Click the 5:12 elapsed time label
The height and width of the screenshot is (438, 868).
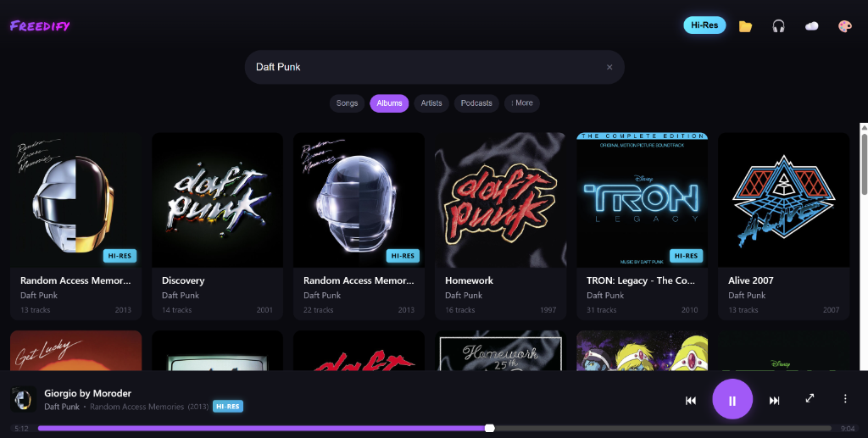(x=21, y=429)
